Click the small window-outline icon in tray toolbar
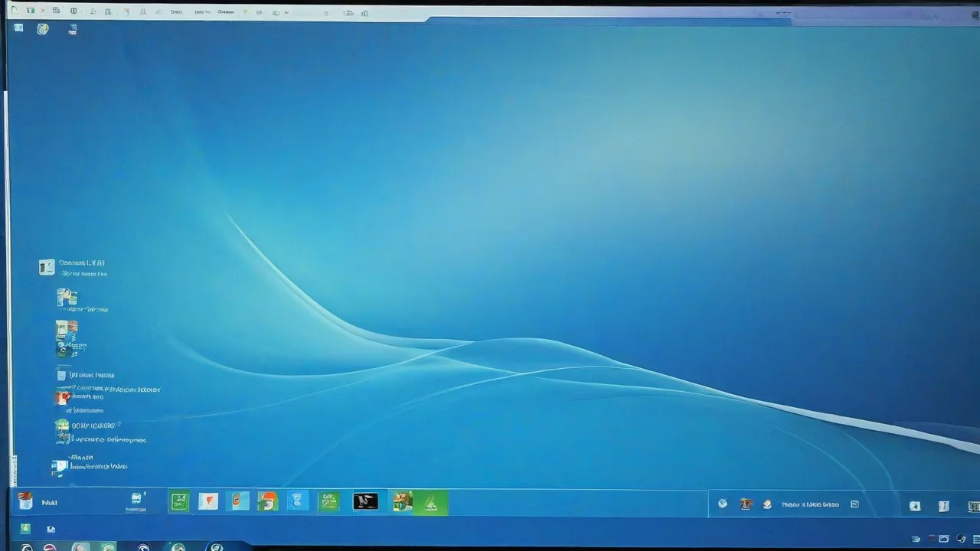980x551 pixels. tap(854, 504)
